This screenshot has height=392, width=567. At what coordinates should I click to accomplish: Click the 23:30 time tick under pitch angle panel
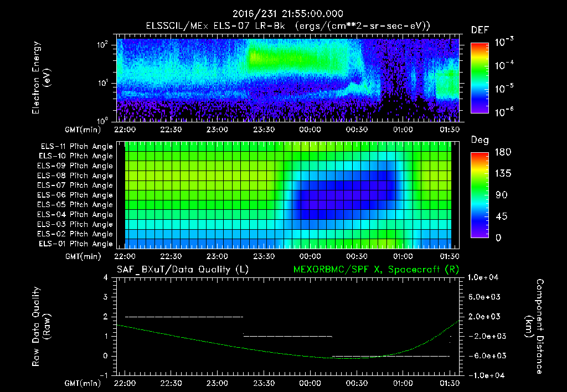pyautogui.click(x=264, y=256)
